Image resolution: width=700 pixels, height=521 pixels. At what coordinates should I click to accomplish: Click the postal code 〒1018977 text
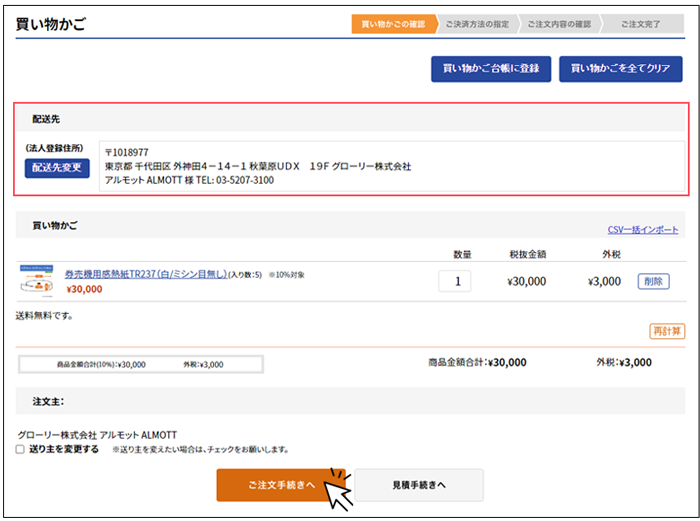click(127, 153)
